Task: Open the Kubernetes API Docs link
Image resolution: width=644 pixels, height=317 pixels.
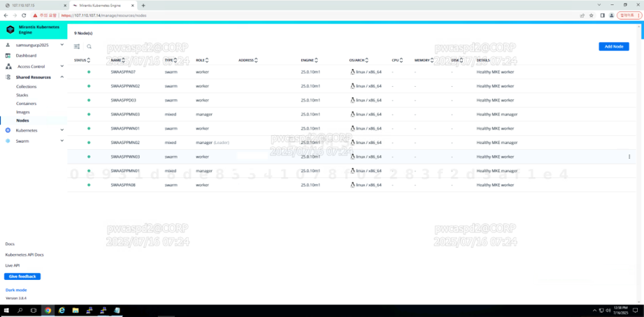Action: pyautogui.click(x=24, y=255)
